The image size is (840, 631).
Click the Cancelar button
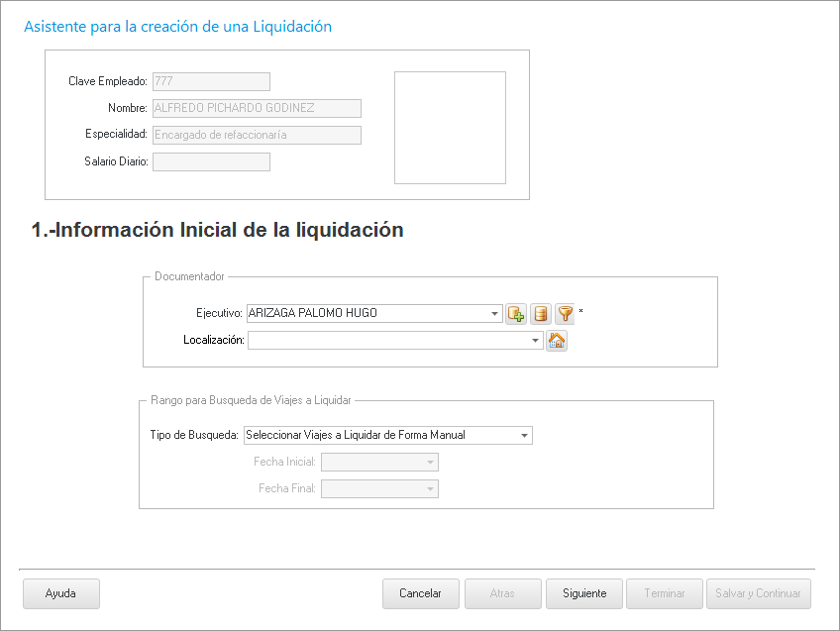point(420,593)
